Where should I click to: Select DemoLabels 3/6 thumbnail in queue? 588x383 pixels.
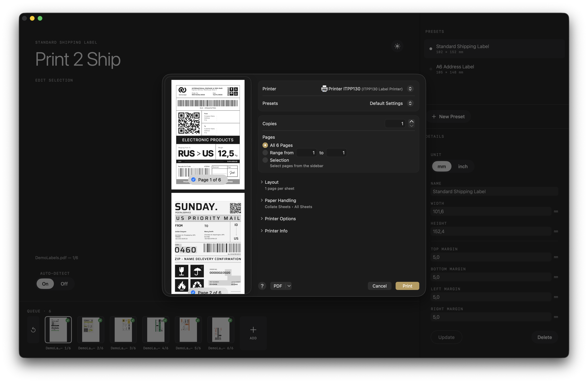pyautogui.click(x=123, y=330)
